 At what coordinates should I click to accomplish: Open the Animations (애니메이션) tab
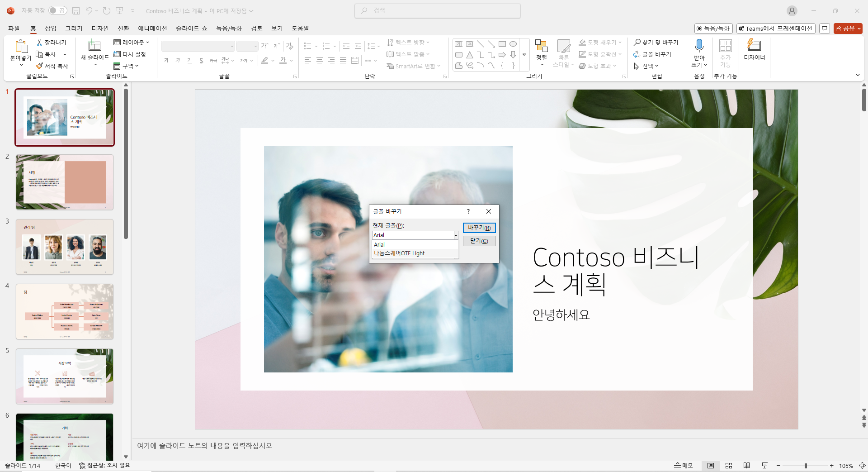point(152,29)
